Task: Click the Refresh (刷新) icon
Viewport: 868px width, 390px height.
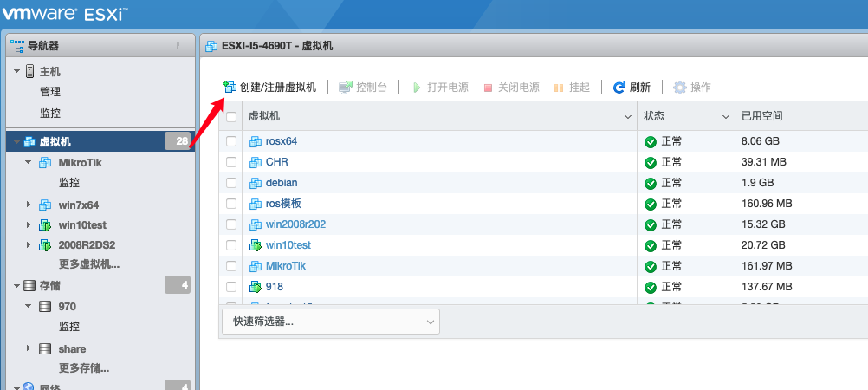Action: [x=619, y=87]
